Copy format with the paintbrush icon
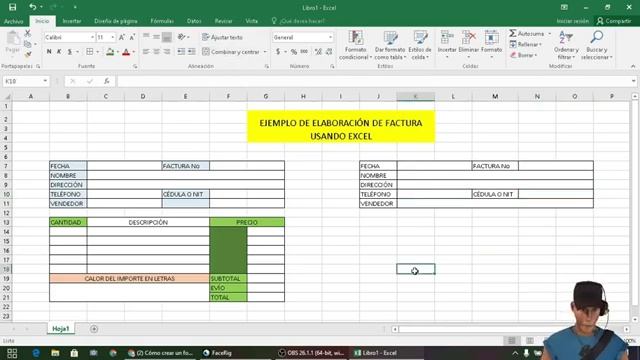The width and height of the screenshot is (640, 360). pyautogui.click(x=28, y=54)
